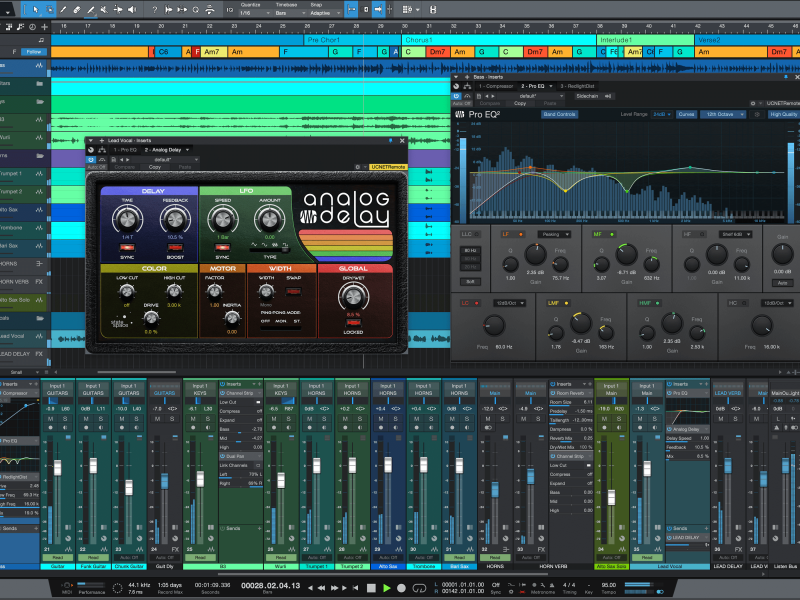Toggle the MF band in Pro EQ
800x600 pixels.
point(612,234)
